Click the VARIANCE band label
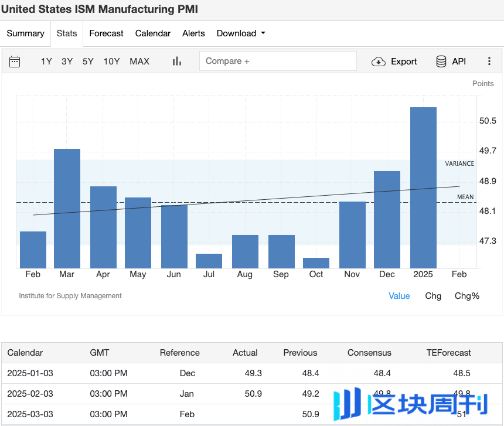The image size is (504, 426). 459,163
